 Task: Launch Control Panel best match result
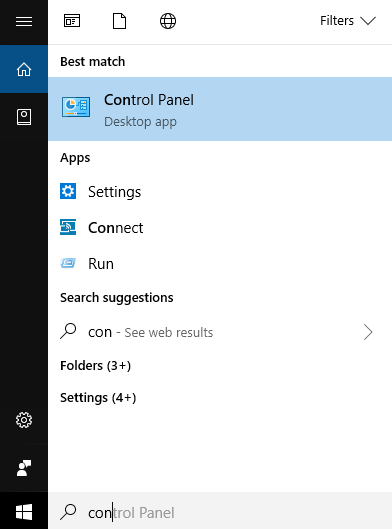tap(220, 109)
